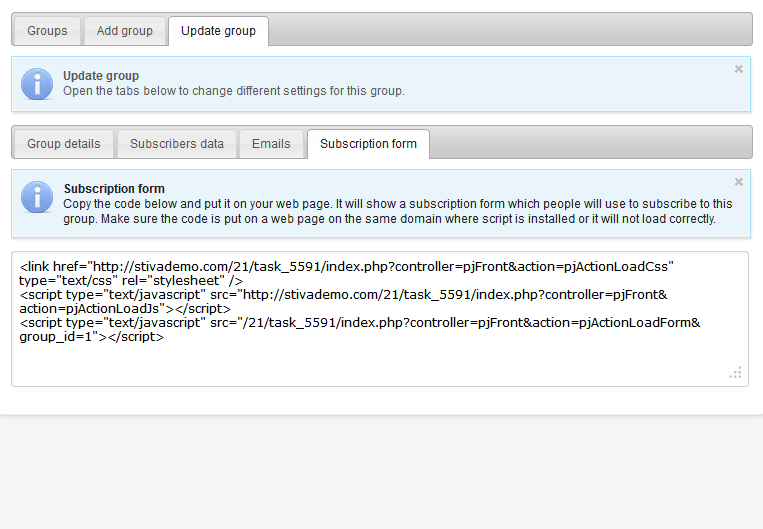Close the Update group info notice
The image size is (763, 529).
(x=739, y=69)
